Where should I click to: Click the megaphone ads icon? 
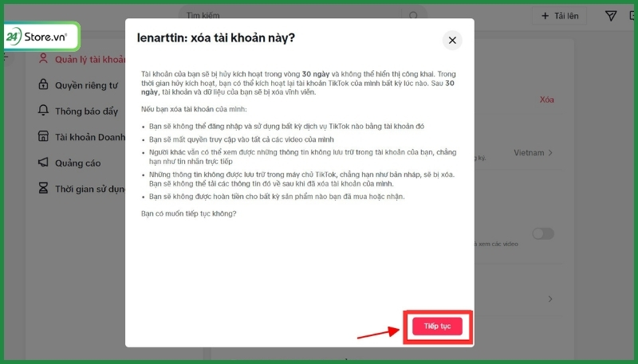pyautogui.click(x=43, y=162)
